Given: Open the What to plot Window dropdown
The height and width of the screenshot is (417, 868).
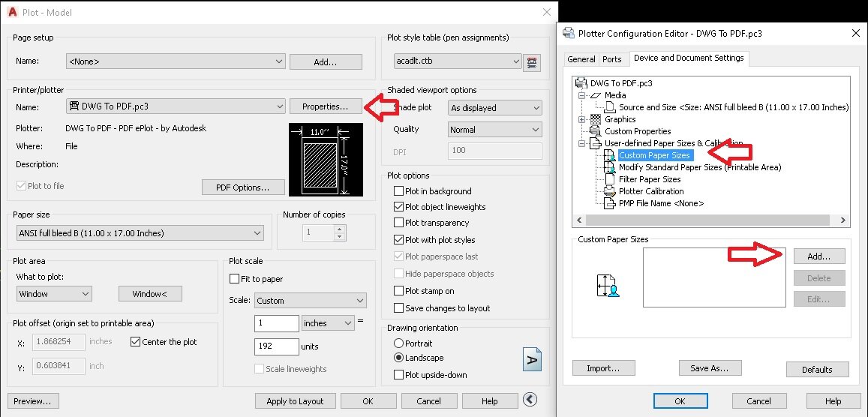Looking at the screenshot, I should [x=54, y=294].
